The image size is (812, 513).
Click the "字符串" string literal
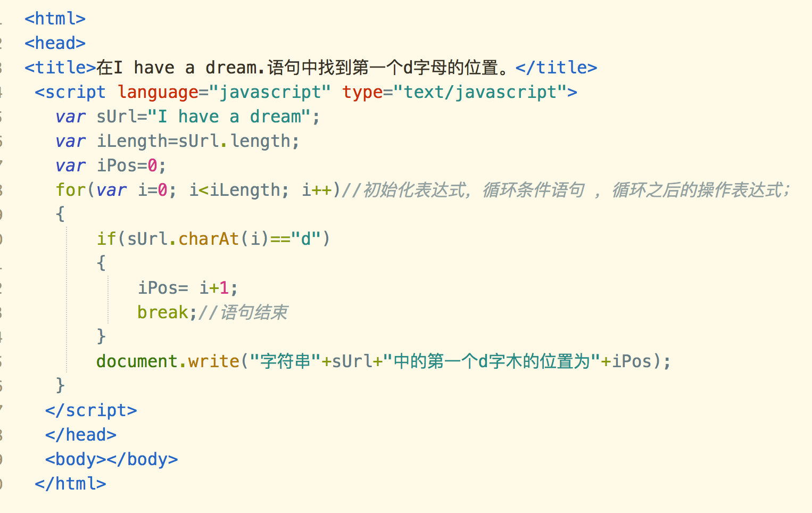click(285, 361)
